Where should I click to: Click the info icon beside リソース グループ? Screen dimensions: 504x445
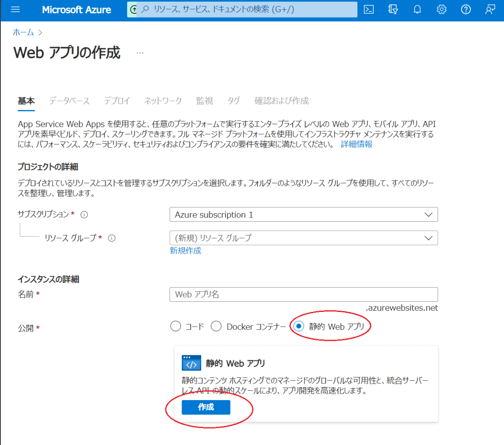tap(112, 238)
